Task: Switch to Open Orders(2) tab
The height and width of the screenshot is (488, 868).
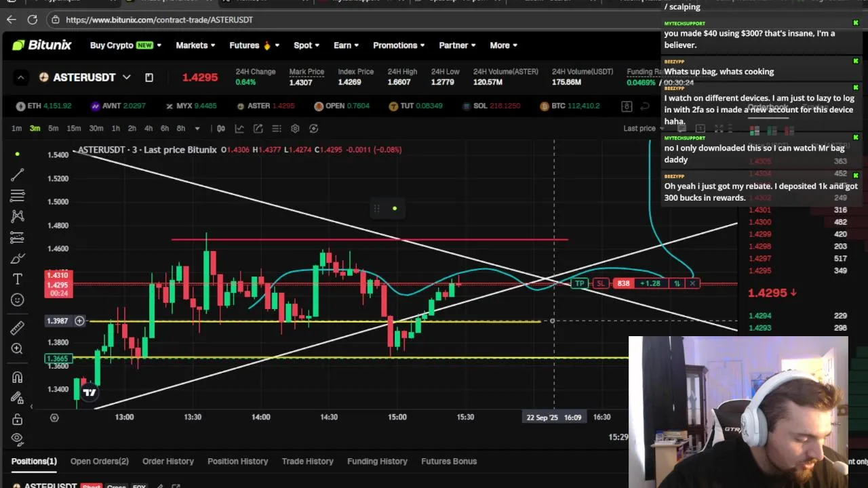Action: click(x=99, y=461)
